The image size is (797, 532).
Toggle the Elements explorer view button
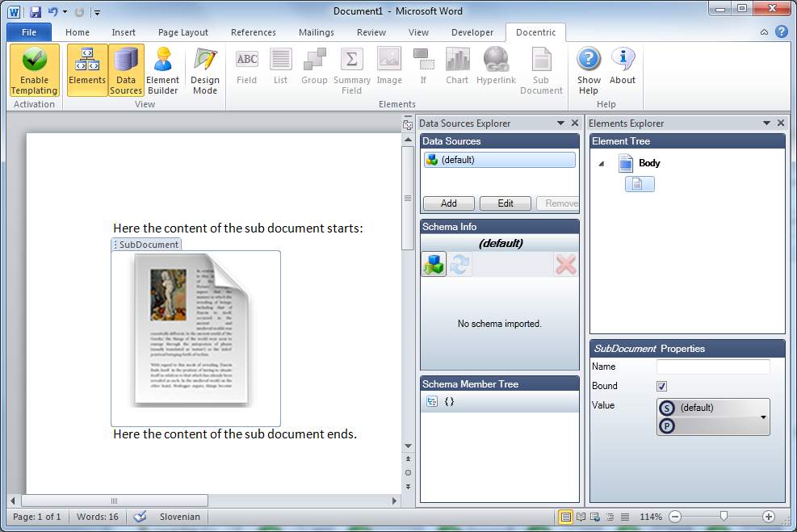pyautogui.click(x=87, y=70)
